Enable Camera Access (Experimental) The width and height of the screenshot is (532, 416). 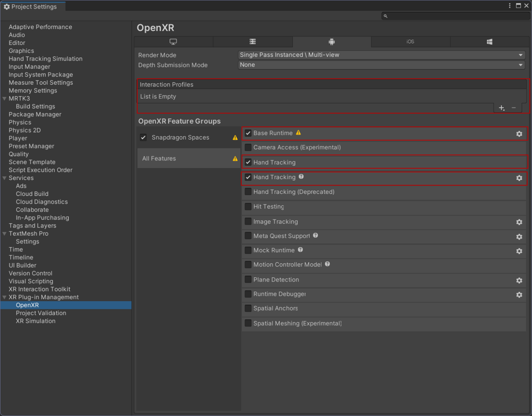point(248,147)
